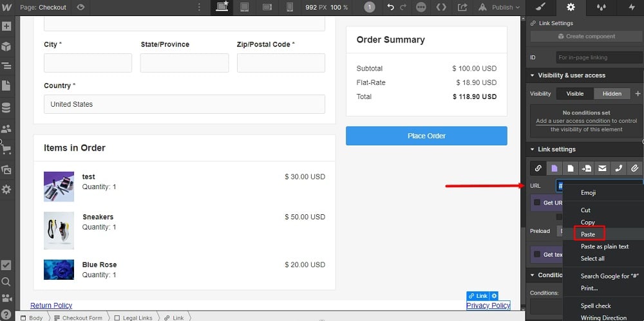
Task: Open the Ecommerce cart panel
Action: [6, 149]
